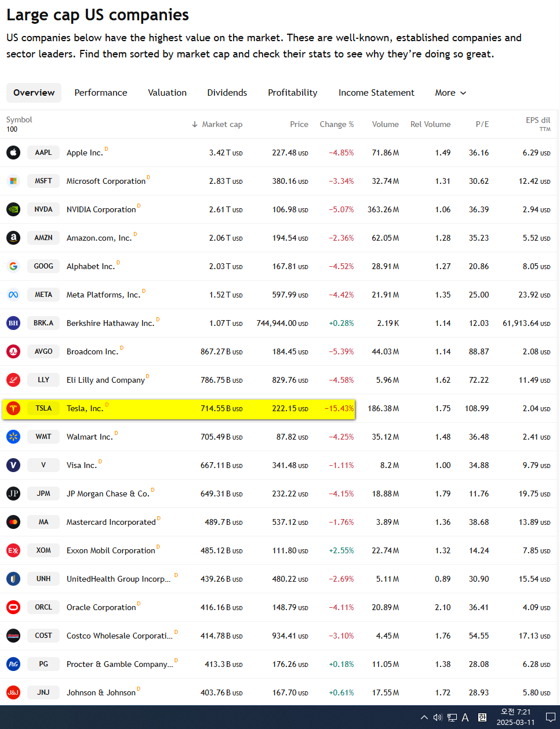Viewport: 560px width, 729px height.
Task: Open the Visa Inc. link
Action: 82,465
